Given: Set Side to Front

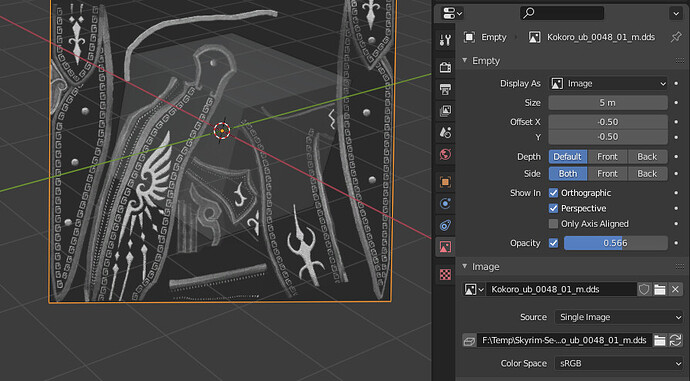Looking at the screenshot, I should click(607, 173).
